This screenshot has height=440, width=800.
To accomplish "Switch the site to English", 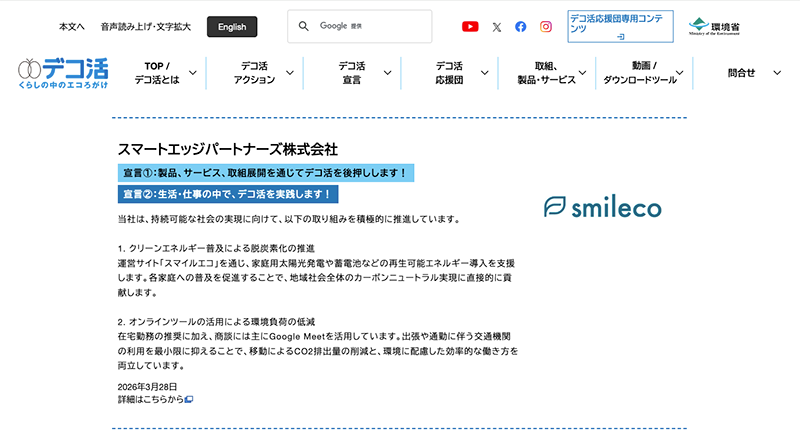I will tap(232, 27).
